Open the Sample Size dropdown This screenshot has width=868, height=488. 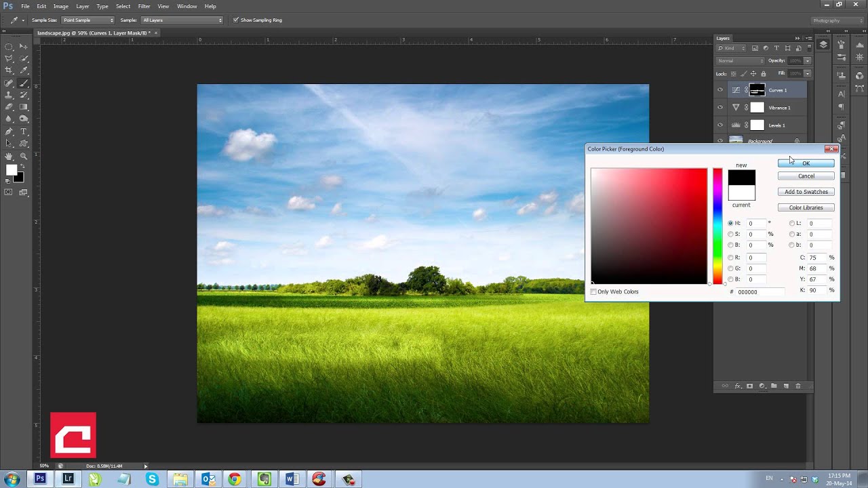88,20
